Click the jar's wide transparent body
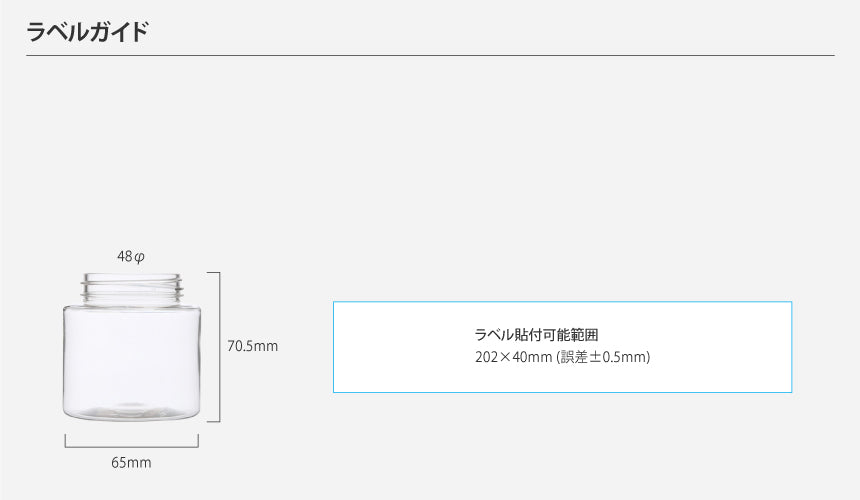This screenshot has height=500, width=860. coord(132,355)
